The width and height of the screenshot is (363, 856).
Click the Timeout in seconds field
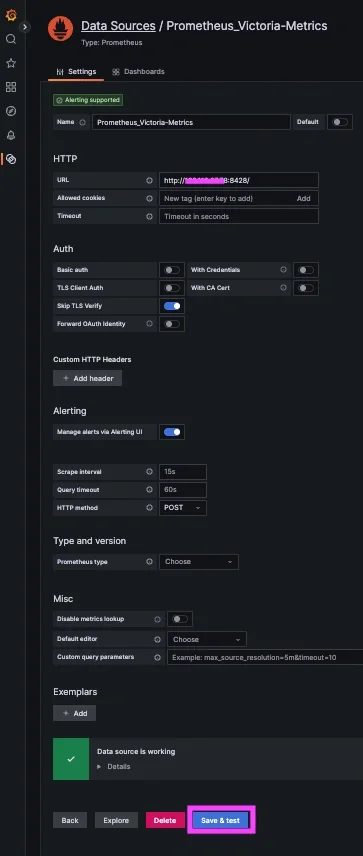[239, 216]
